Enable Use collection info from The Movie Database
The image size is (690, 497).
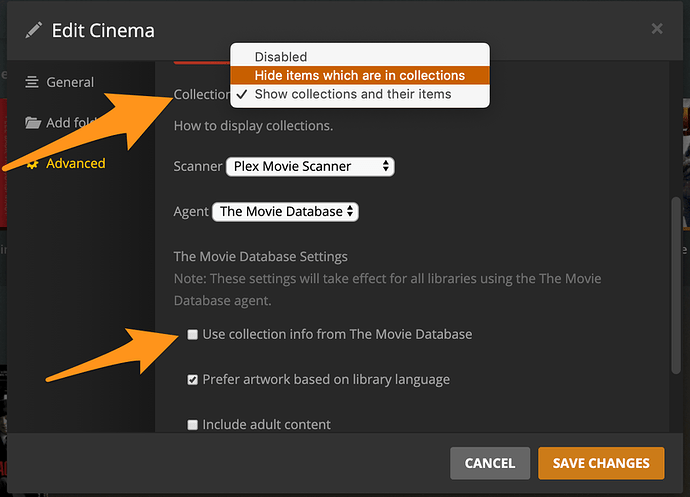tap(193, 334)
